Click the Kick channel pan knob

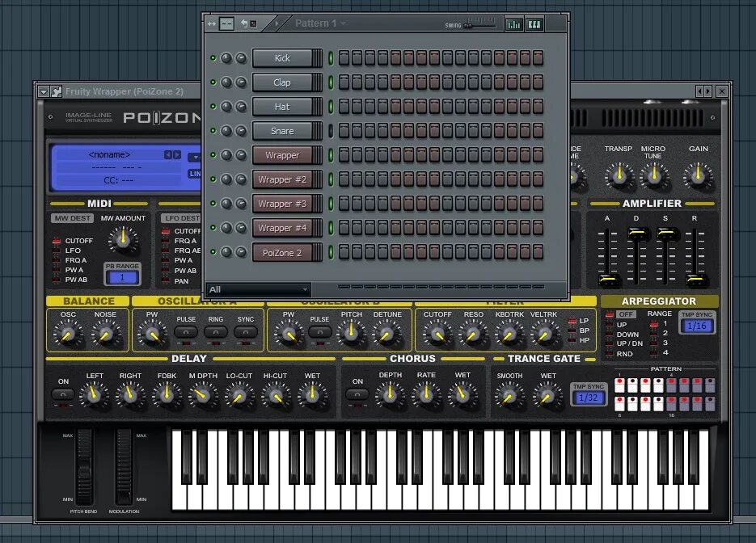tap(226, 58)
